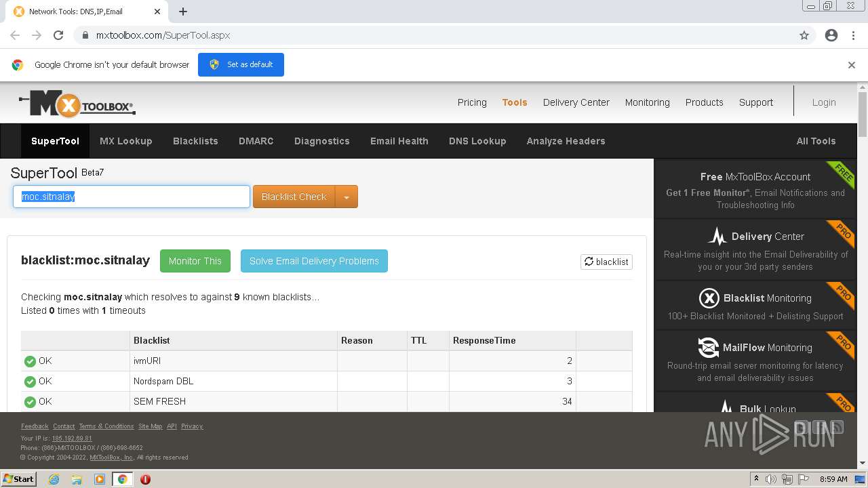Screen dimensions: 868x488
Task: Click the Delivery Center pulse icon
Action: click(717, 237)
